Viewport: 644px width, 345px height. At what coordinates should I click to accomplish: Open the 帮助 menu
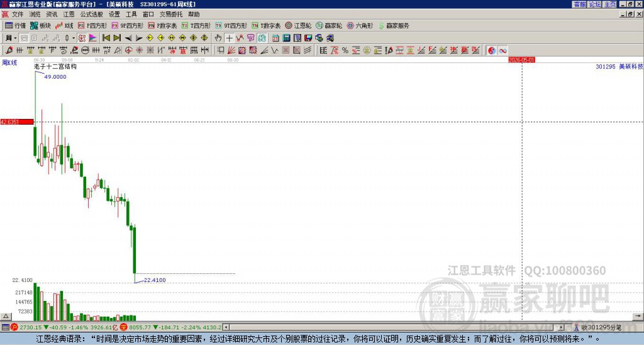pos(194,14)
